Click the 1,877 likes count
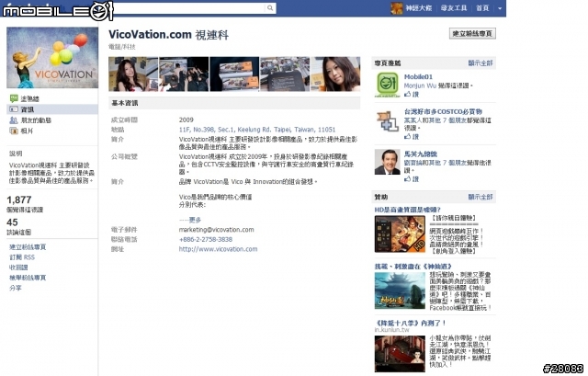The image size is (588, 376). [19, 199]
